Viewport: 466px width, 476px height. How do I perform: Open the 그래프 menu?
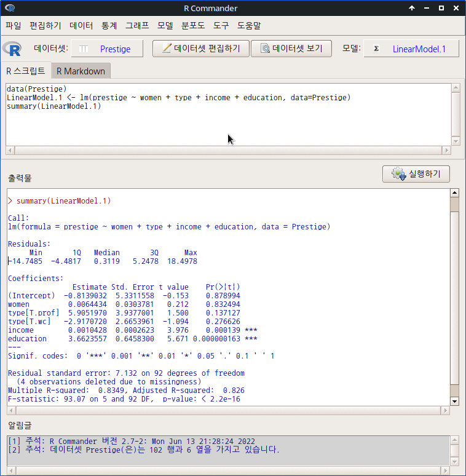pos(137,25)
